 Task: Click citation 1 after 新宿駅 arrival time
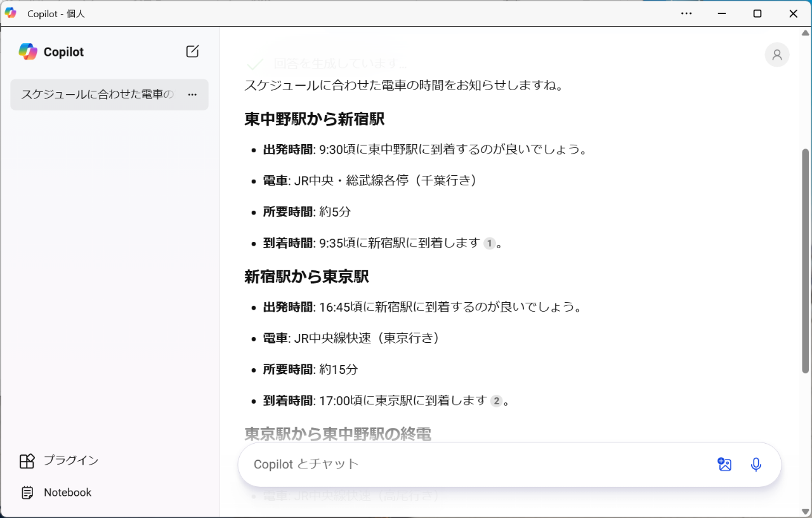pos(489,243)
